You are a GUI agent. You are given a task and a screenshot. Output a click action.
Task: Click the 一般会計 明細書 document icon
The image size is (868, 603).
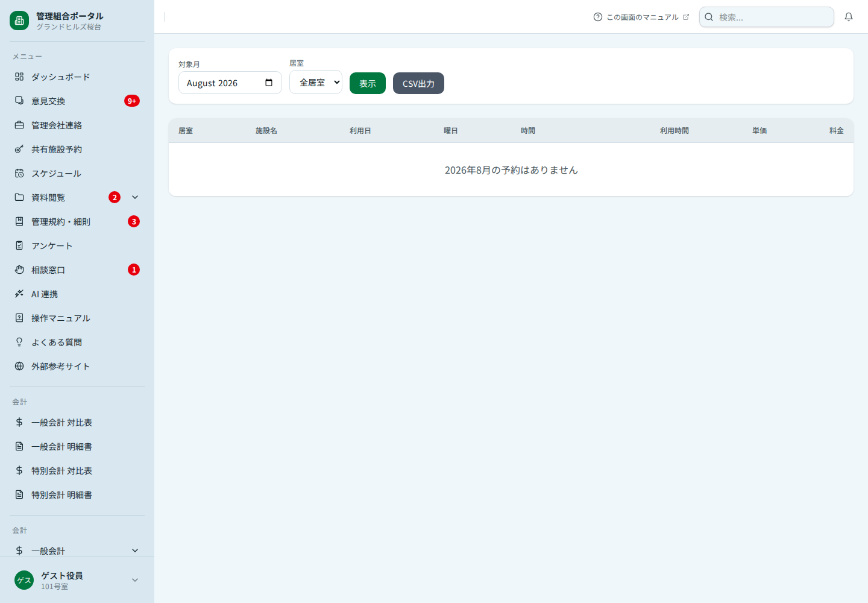[19, 446]
